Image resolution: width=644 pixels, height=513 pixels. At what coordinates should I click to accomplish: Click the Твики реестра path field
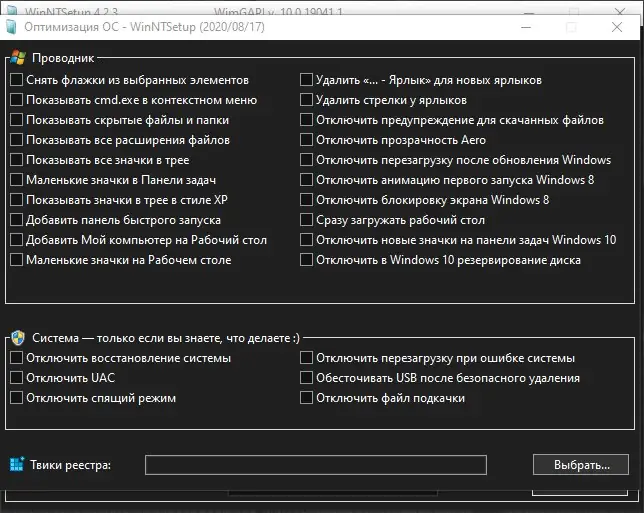[315, 465]
